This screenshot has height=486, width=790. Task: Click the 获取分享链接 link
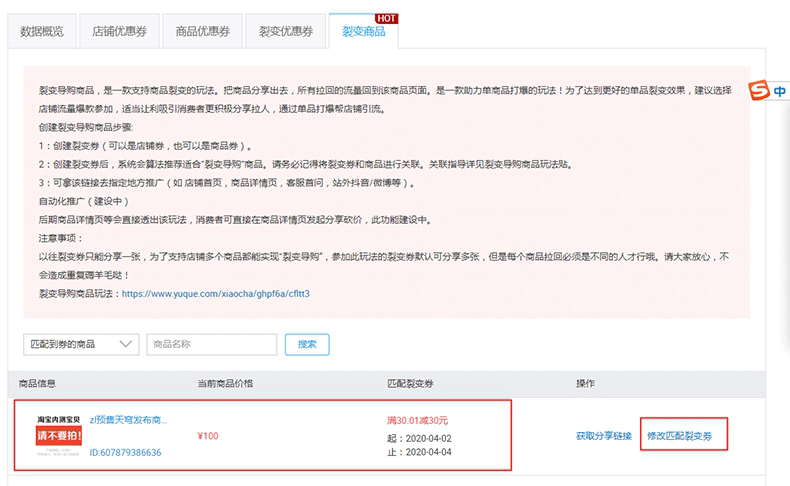[x=603, y=436]
